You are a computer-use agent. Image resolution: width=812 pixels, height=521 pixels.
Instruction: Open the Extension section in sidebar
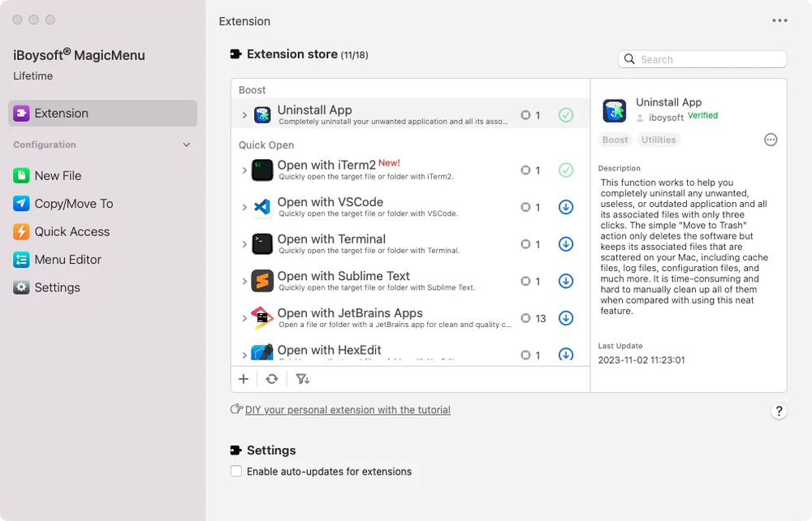[x=102, y=114]
